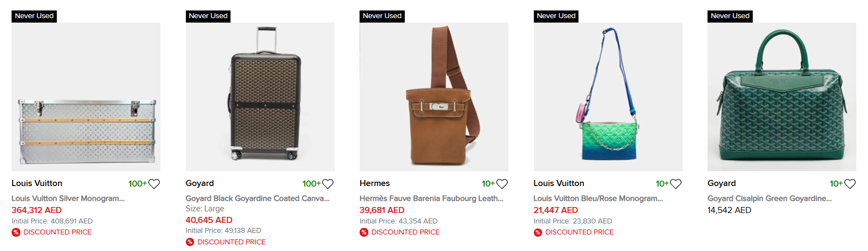Favorite the Louis Vuitton Silver Monogram trunk
Viewport: 868px width, 251px height.
pyautogui.click(x=154, y=184)
